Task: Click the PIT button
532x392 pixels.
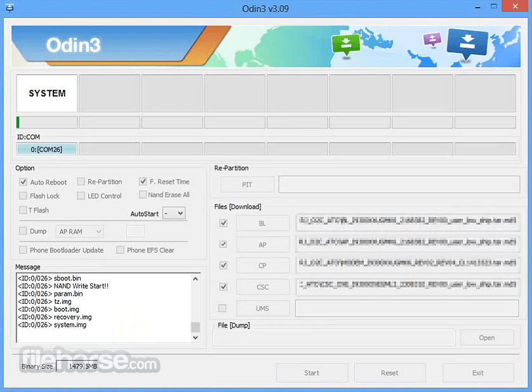Action: click(x=247, y=185)
